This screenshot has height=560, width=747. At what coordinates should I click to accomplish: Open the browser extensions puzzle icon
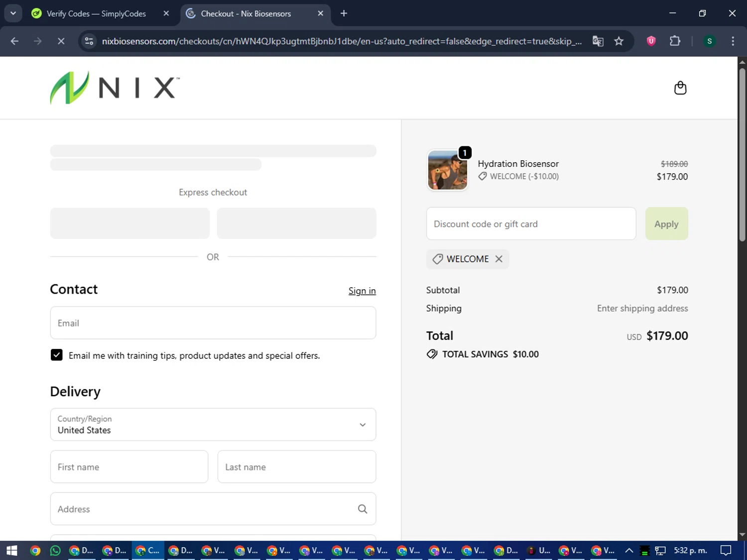pyautogui.click(x=675, y=41)
